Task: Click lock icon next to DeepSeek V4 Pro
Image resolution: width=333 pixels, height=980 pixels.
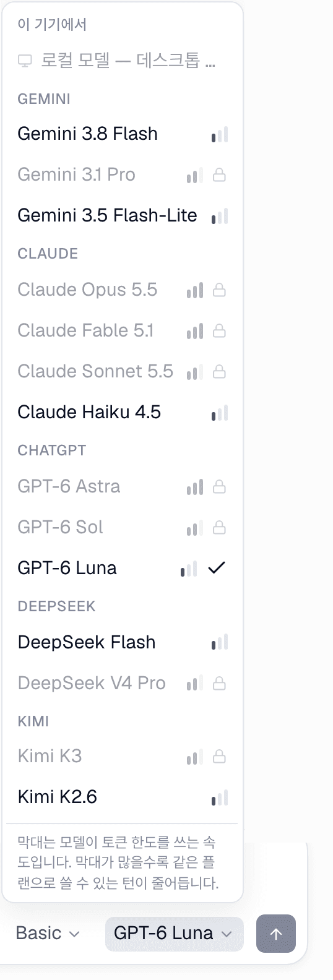Action: 219,684
